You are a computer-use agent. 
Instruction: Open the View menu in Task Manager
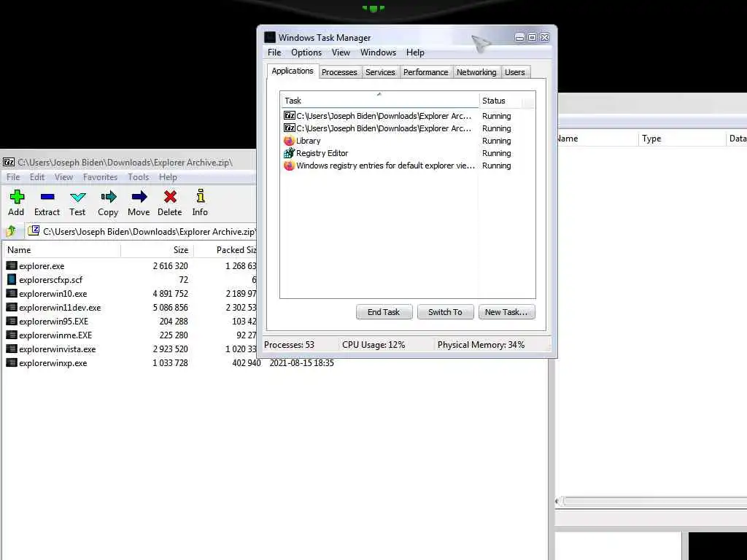tap(341, 52)
